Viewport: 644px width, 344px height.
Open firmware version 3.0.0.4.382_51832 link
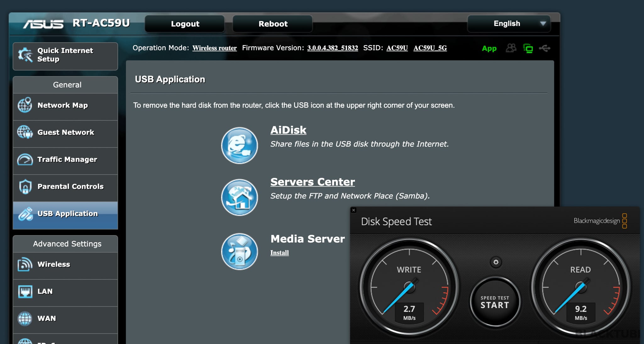click(332, 48)
